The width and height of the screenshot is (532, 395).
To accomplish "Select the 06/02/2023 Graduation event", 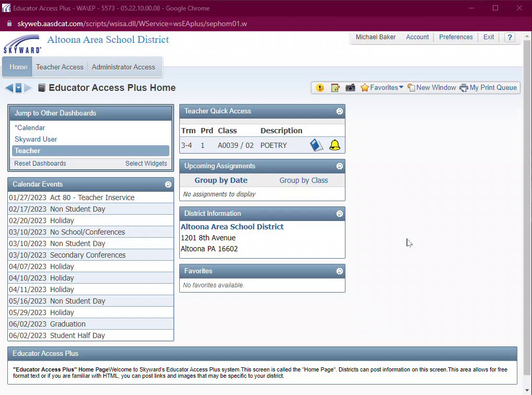I will [x=90, y=324].
